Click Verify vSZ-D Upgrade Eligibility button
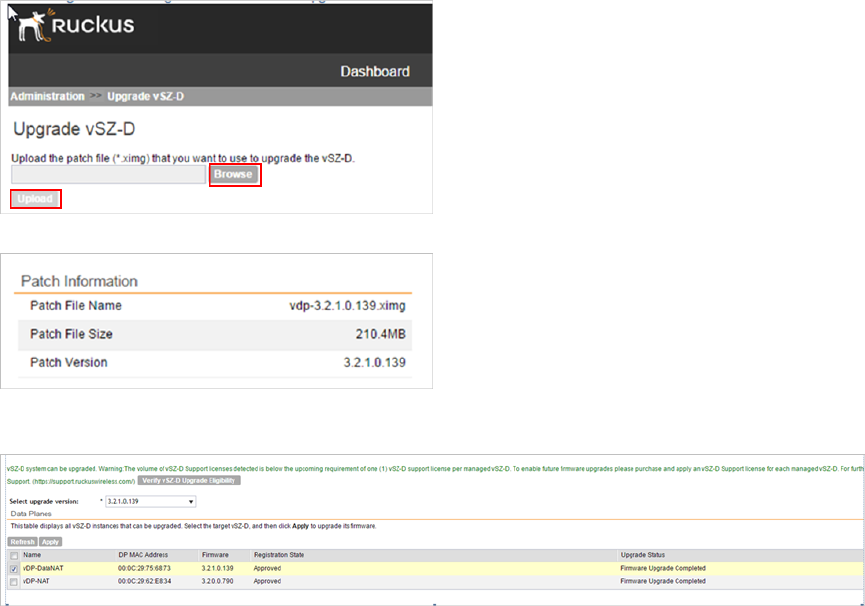Screen dimensions: 865x606 point(189,480)
